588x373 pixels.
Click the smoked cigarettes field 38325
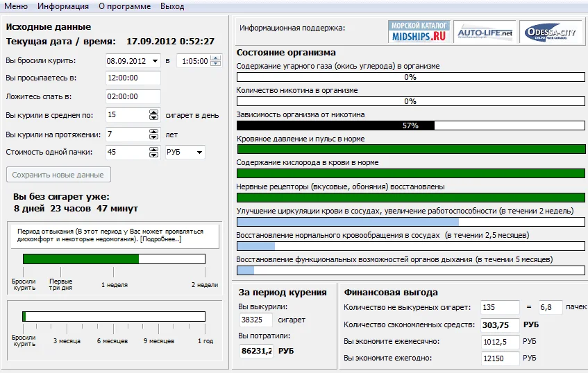256,320
